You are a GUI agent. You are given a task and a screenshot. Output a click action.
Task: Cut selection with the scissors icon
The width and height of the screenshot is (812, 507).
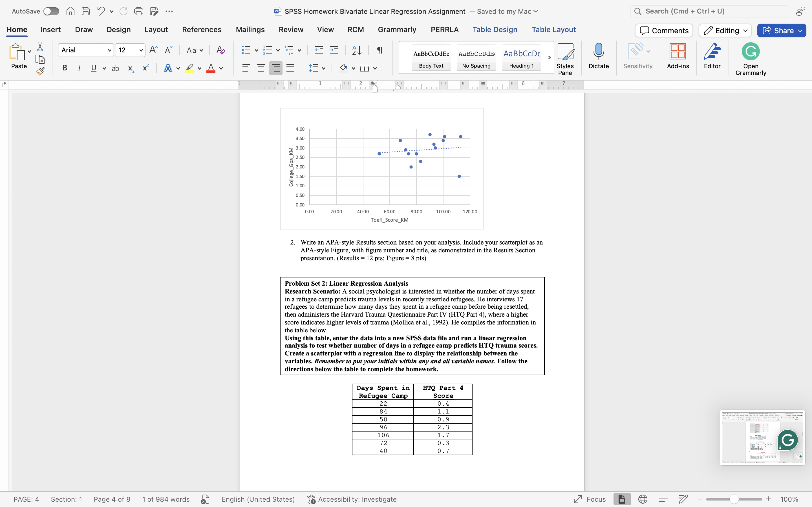pyautogui.click(x=40, y=47)
